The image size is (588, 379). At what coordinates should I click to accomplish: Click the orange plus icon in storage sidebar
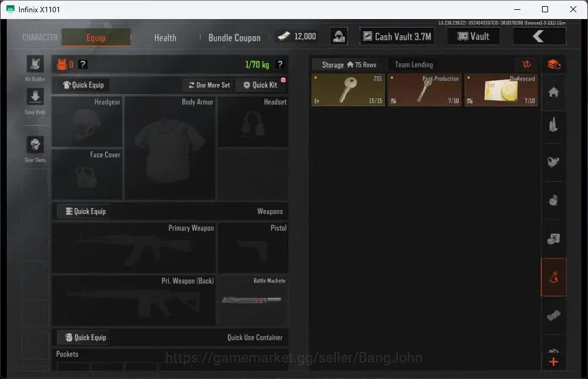click(554, 362)
